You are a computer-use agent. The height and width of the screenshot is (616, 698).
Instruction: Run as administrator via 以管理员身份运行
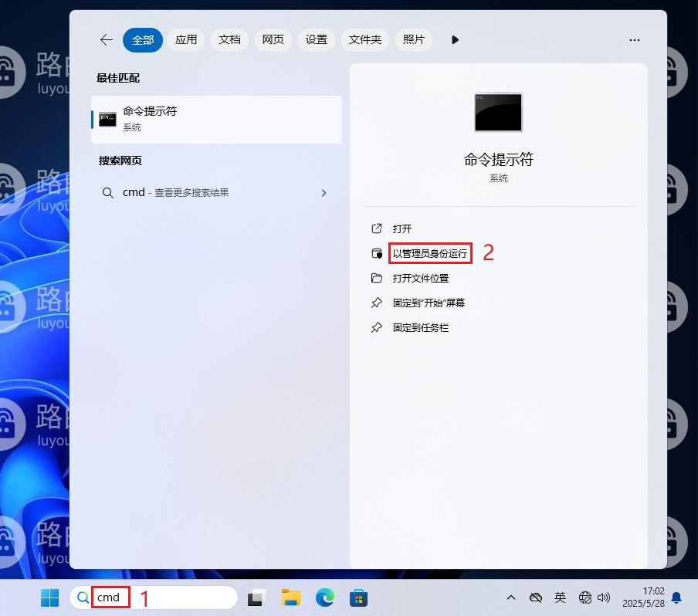[x=430, y=254]
